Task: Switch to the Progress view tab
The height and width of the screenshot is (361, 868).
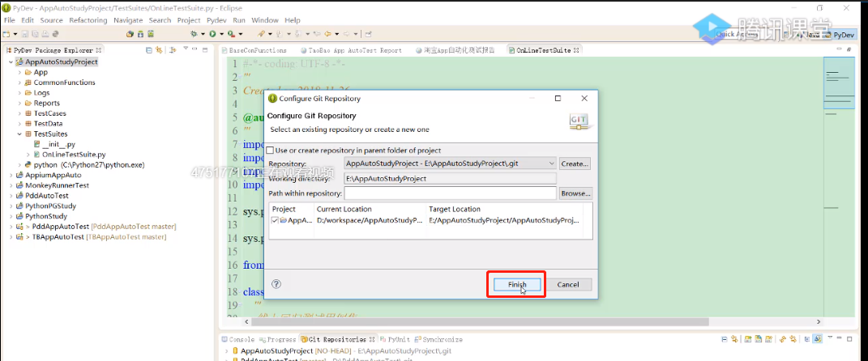Action: coord(279,339)
